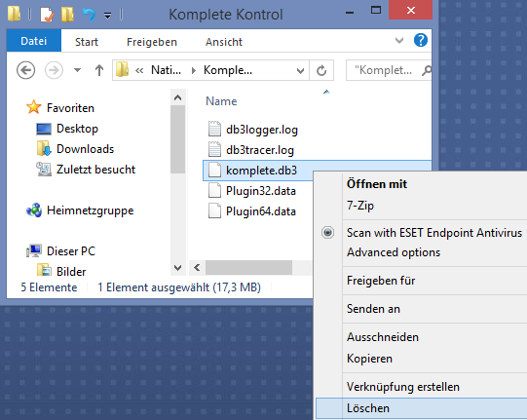The image size is (527, 420).
Task: Choose 7-Zip in the context menu
Action: tap(360, 205)
